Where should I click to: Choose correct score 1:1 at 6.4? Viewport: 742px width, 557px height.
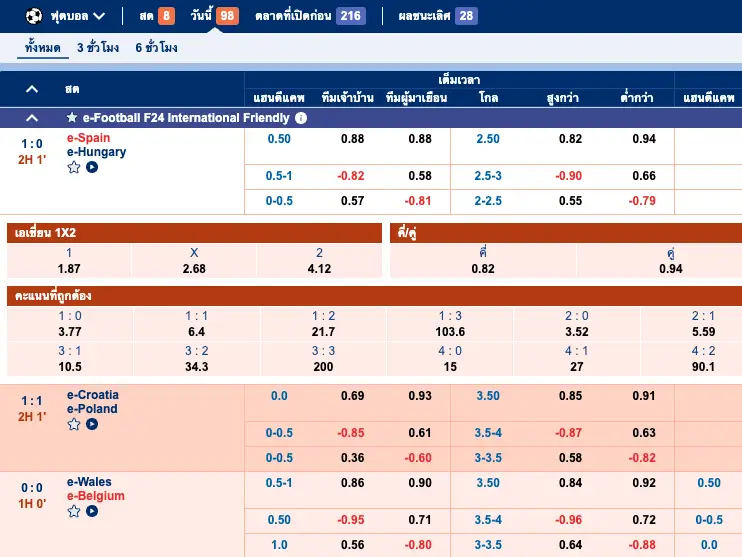click(x=196, y=324)
